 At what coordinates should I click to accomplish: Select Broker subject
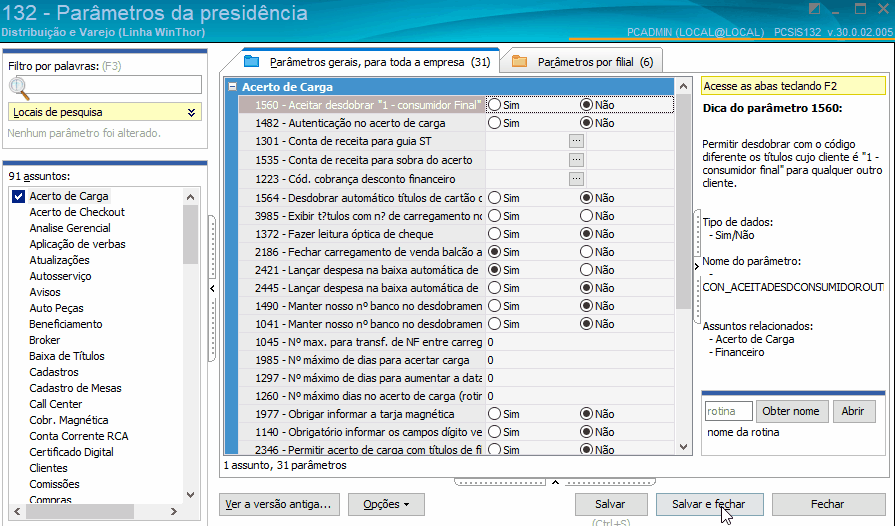coord(45,340)
